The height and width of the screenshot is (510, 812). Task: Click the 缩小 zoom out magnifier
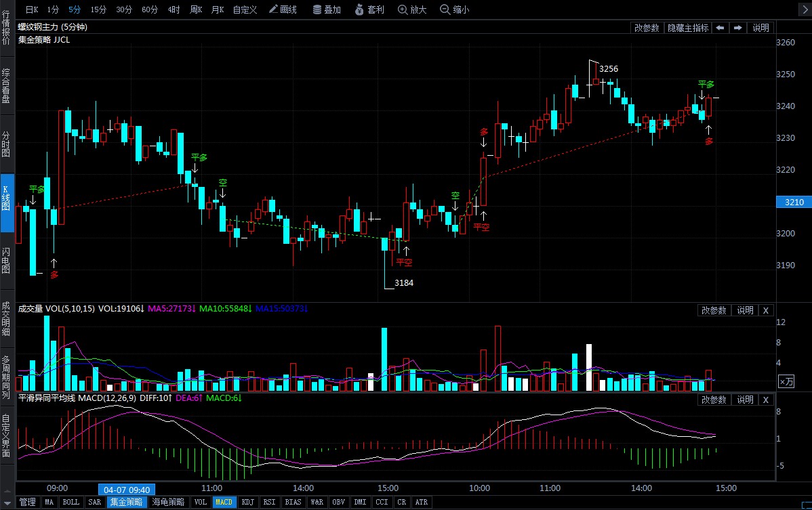(454, 9)
